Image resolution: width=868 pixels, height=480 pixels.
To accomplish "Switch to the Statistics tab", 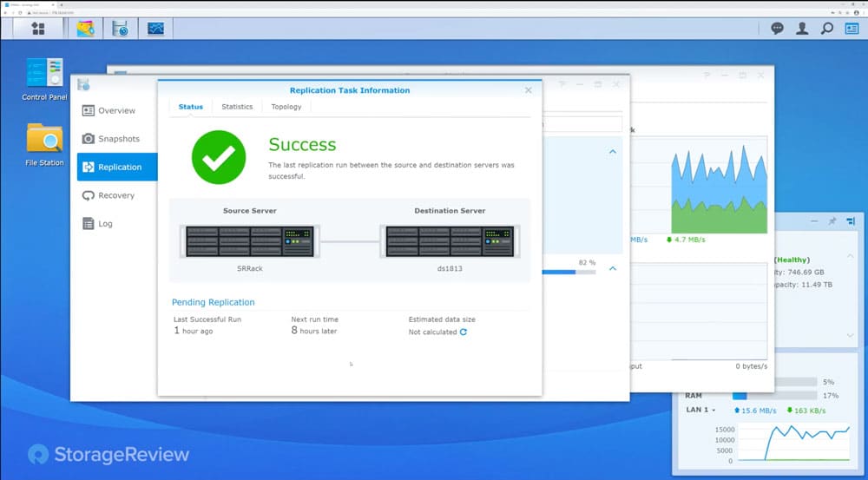I will click(237, 107).
